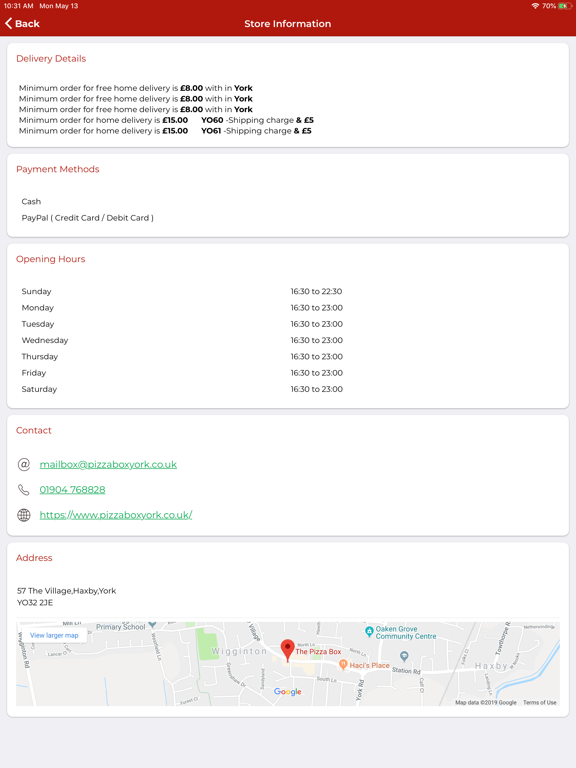The image size is (576, 768).
Task: Click the Wednesday opening hours row
Action: coord(288,340)
